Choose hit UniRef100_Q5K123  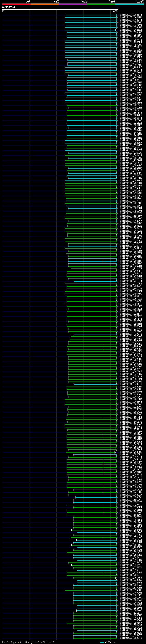coord(131,309)
